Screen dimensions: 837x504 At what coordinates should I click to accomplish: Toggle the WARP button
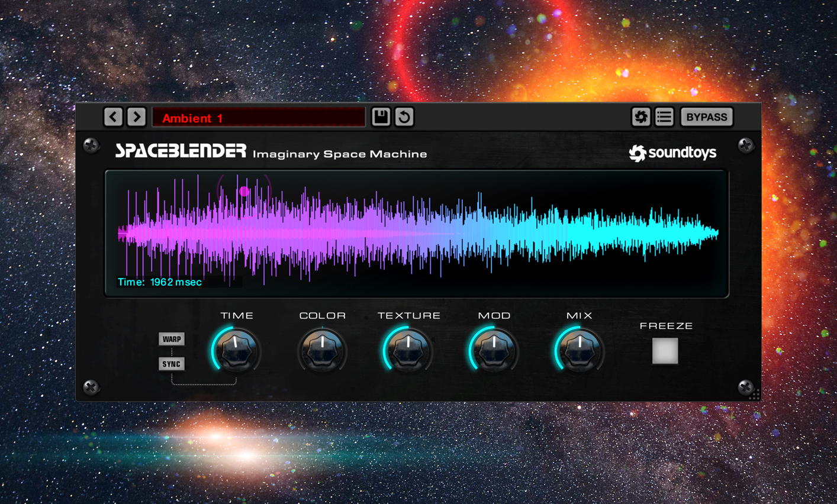click(172, 339)
